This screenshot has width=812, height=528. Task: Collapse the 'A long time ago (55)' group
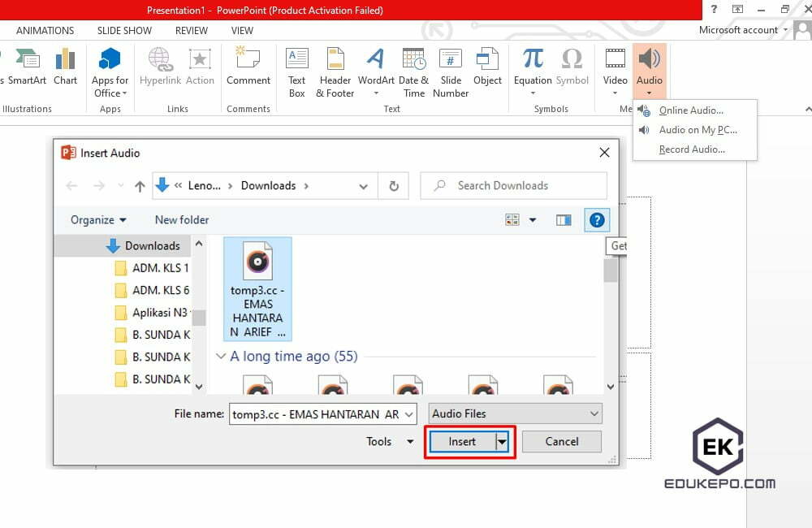(x=221, y=356)
